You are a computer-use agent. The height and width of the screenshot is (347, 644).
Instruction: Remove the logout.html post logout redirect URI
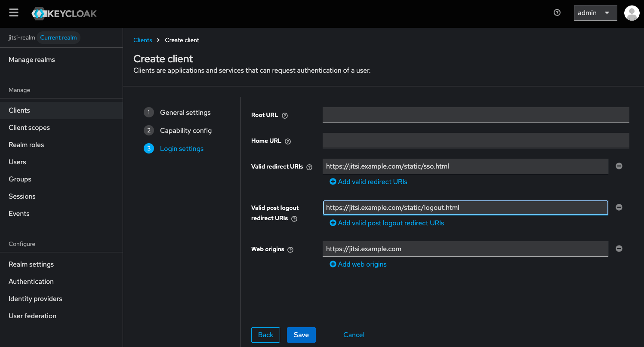pos(619,207)
